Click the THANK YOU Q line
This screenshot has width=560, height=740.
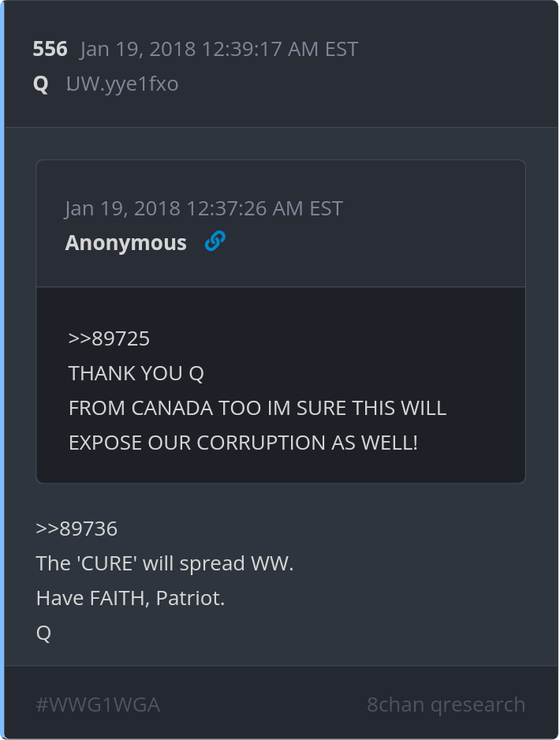[136, 373]
